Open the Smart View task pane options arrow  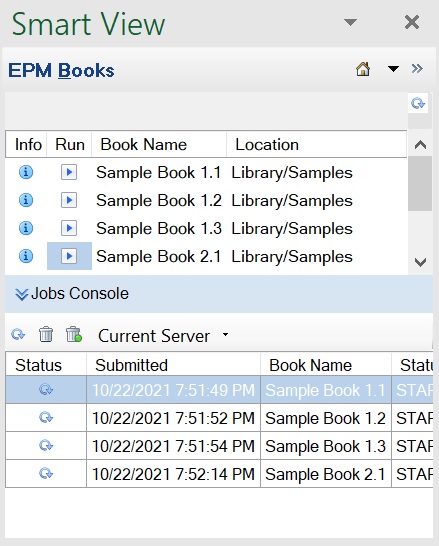pos(350,22)
